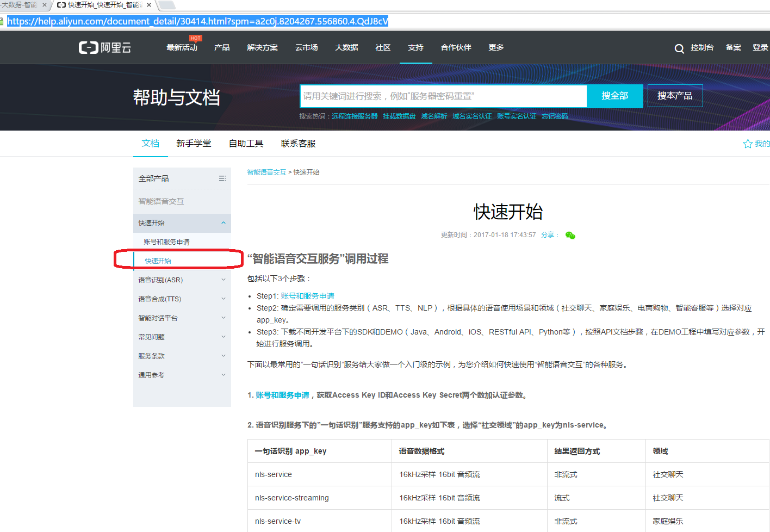This screenshot has width=770, height=532.
Task: Open Step1 账号和服务申请 link
Action: pyautogui.click(x=307, y=296)
